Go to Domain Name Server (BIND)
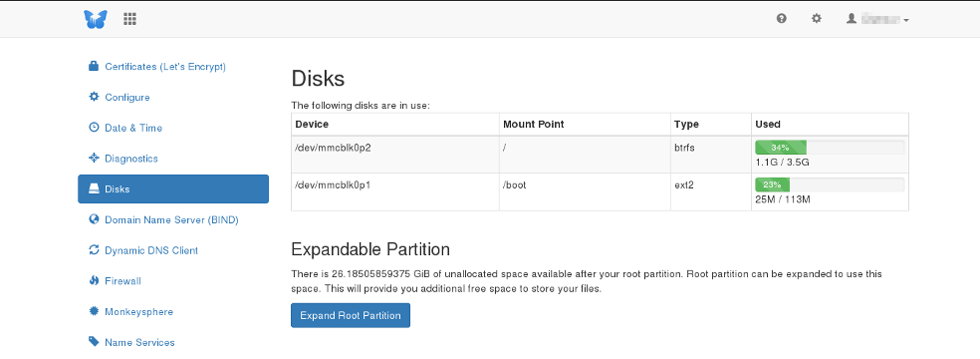The image size is (980, 359). tap(173, 219)
